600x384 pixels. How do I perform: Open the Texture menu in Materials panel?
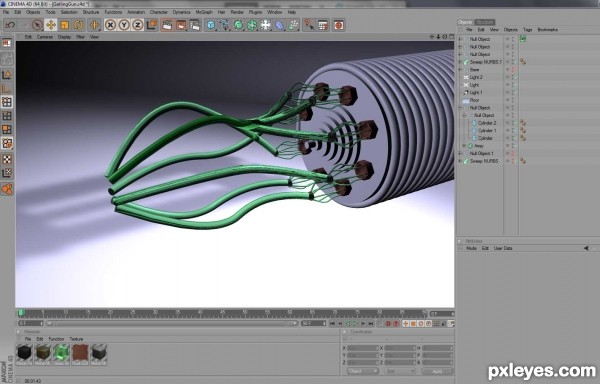(x=76, y=339)
